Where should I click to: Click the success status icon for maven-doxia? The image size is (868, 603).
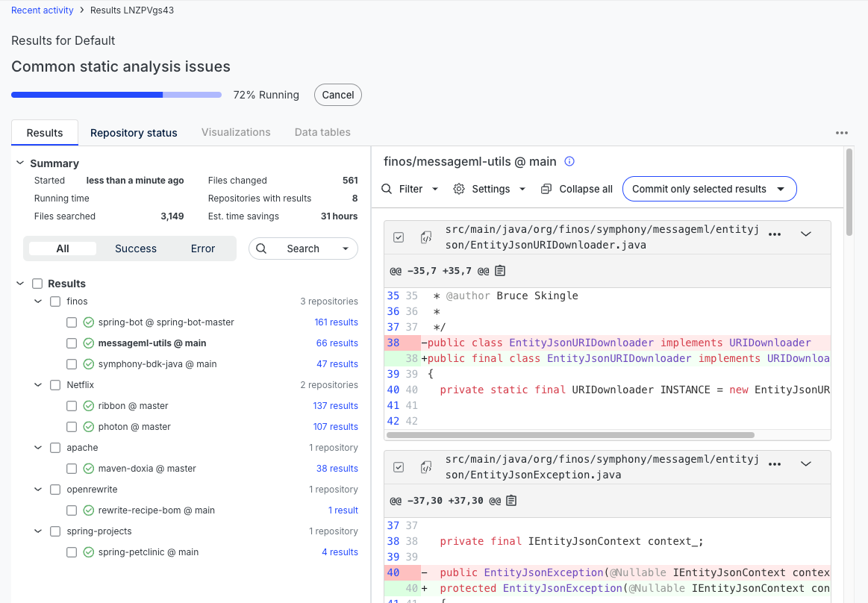pyautogui.click(x=89, y=469)
